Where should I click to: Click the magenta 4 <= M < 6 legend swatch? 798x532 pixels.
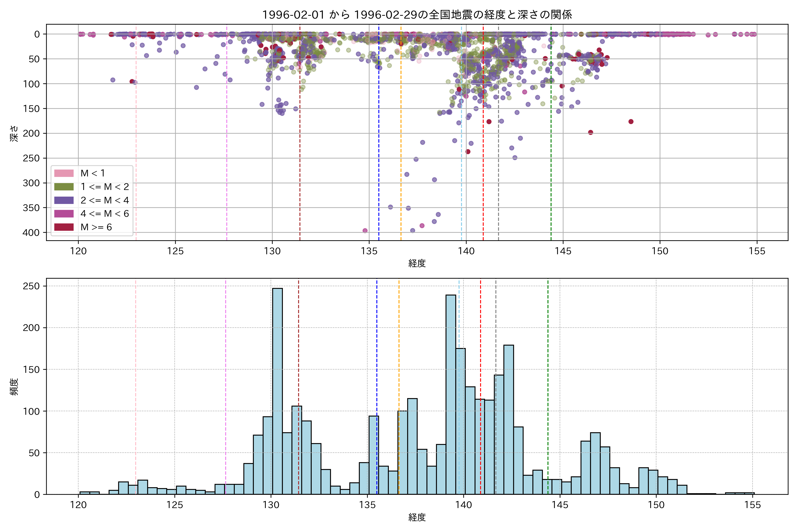64,214
